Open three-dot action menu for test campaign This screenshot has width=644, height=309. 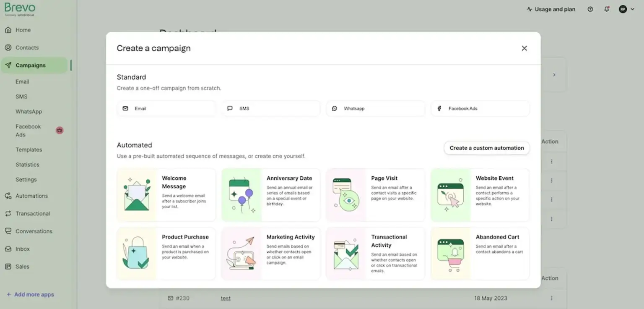click(x=551, y=298)
